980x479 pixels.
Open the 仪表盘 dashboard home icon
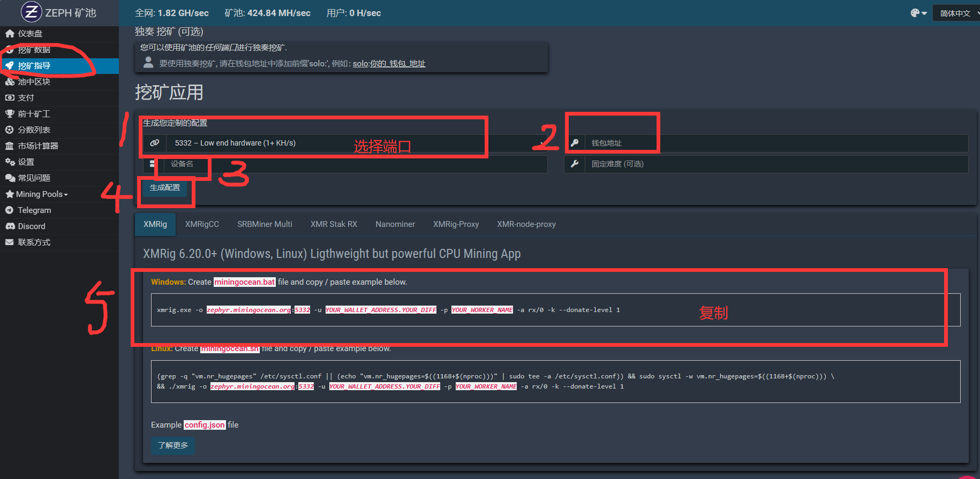pos(10,34)
